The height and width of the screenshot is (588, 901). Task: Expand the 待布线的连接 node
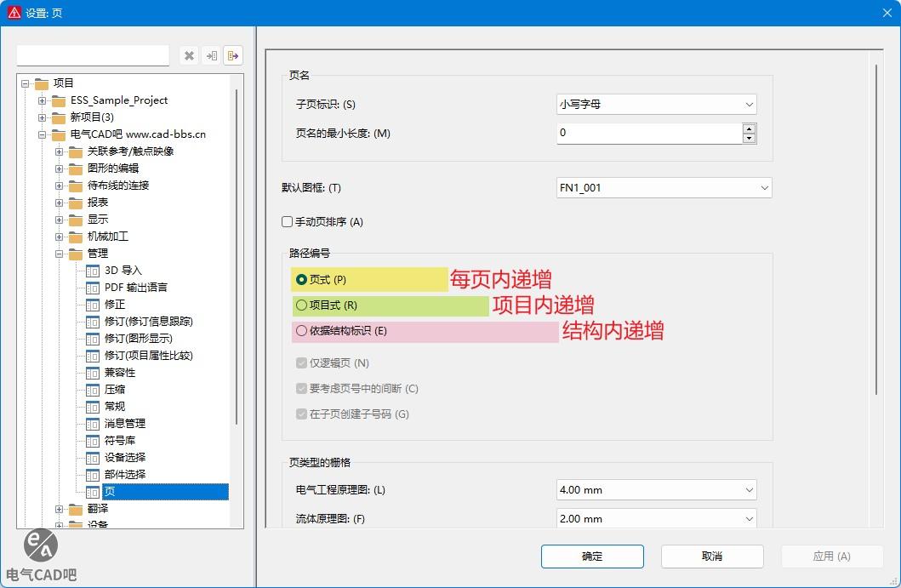(60, 186)
